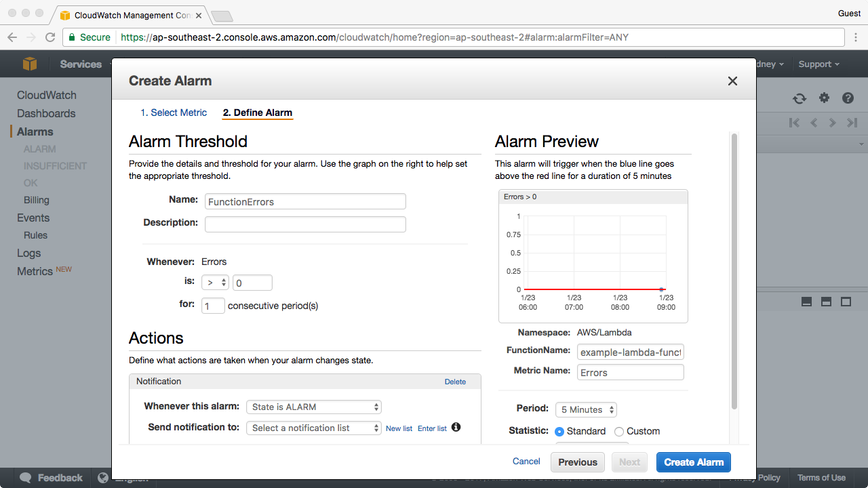Open the Services menu
Screen dimensions: 868x488
tap(81, 64)
